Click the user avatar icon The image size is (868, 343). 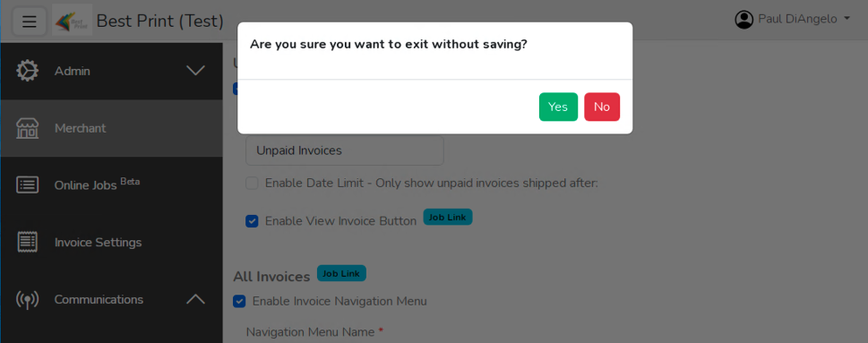coord(744,20)
